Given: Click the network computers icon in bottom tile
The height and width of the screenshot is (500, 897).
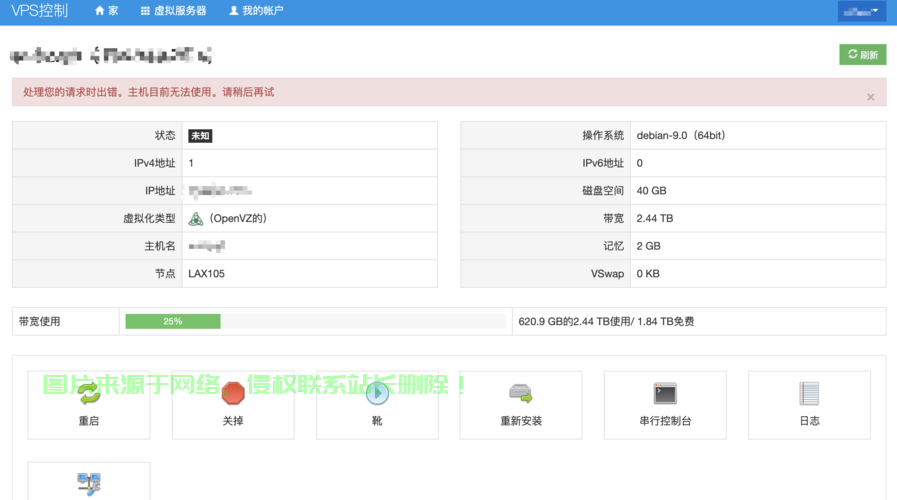Looking at the screenshot, I should [x=89, y=484].
